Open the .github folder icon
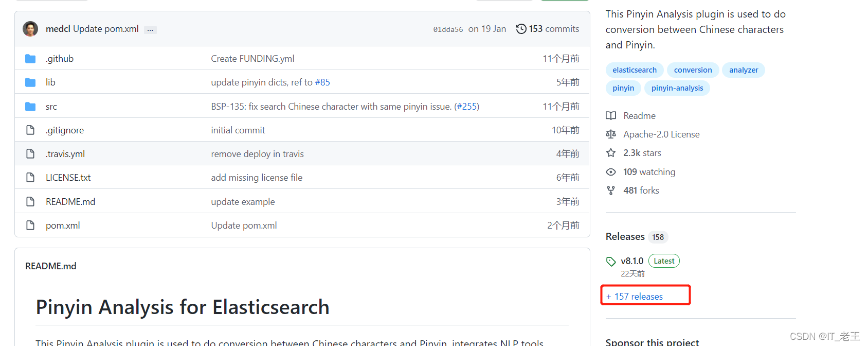Viewport: 868px width, 346px height. point(30,59)
